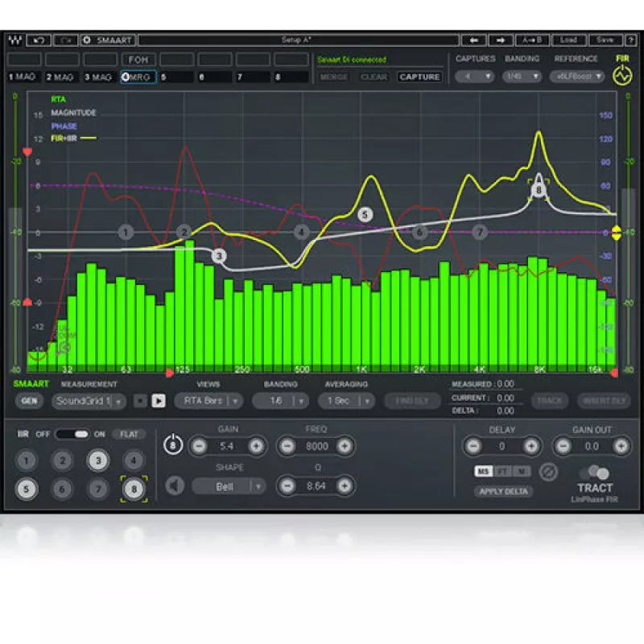Select filter node 3 on the graph
The height and width of the screenshot is (644, 644).
click(219, 256)
